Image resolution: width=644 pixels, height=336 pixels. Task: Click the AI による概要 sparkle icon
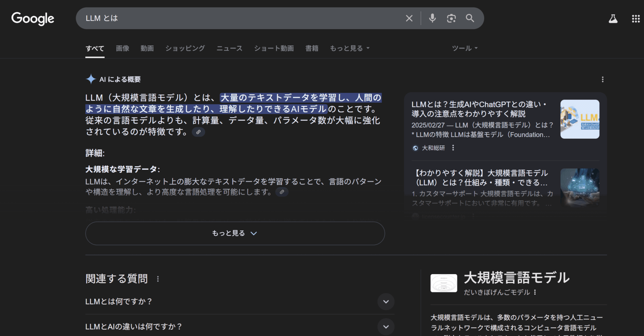tap(91, 79)
